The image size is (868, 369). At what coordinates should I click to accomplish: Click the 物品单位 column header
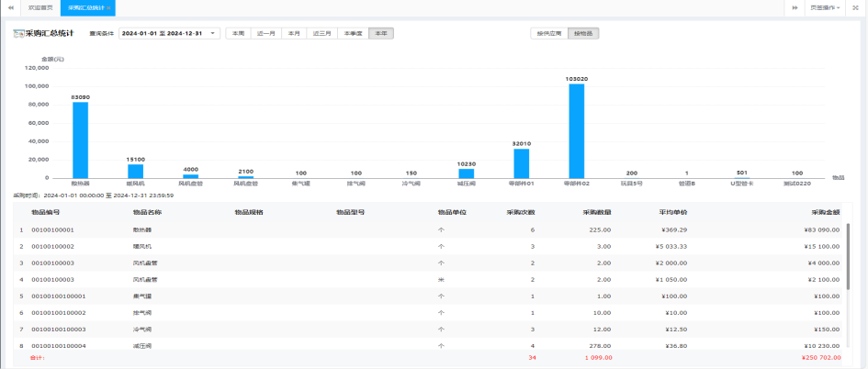coord(452,212)
